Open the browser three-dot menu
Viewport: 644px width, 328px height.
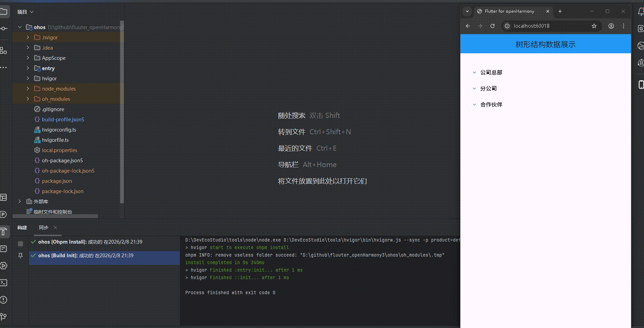coord(624,26)
